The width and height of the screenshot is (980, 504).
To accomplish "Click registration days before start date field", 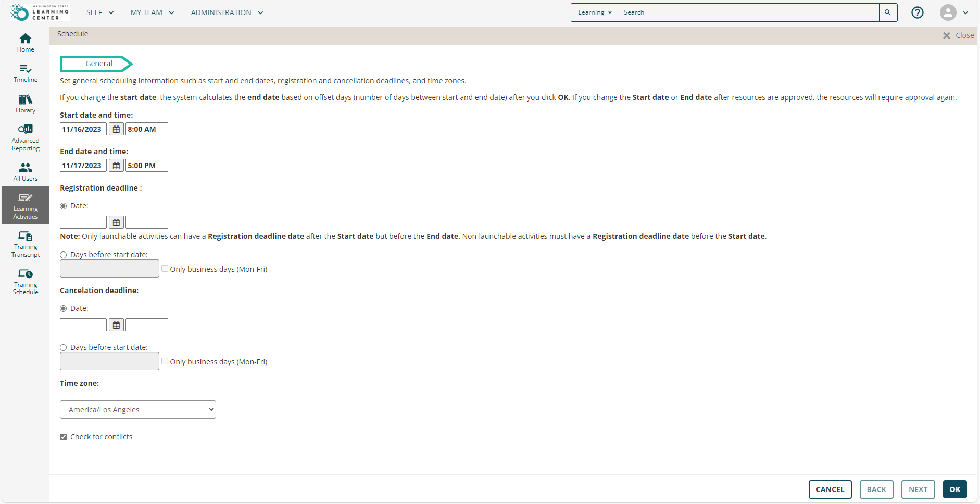I will [x=109, y=269].
